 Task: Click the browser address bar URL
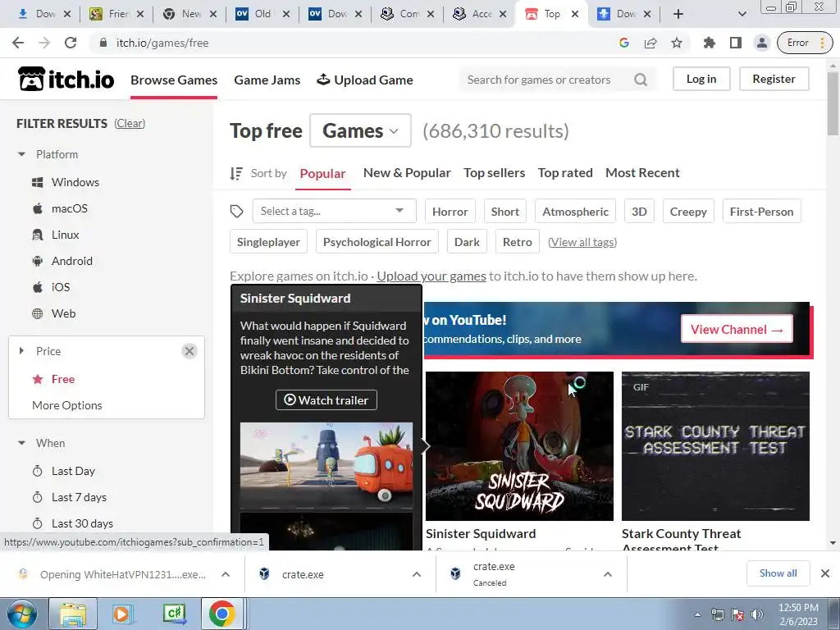pos(162,43)
